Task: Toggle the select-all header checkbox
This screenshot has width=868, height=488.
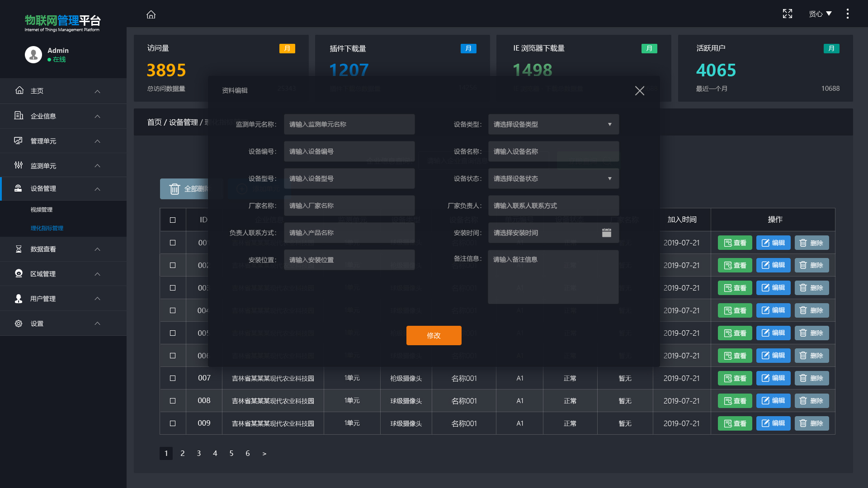Action: pos(173,220)
